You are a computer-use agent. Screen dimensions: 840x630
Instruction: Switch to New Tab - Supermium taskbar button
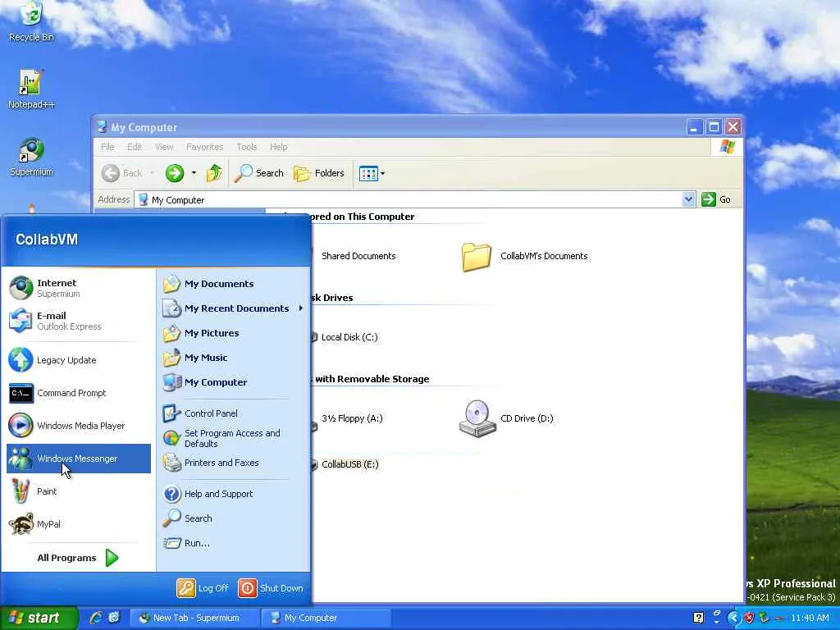[x=195, y=618]
